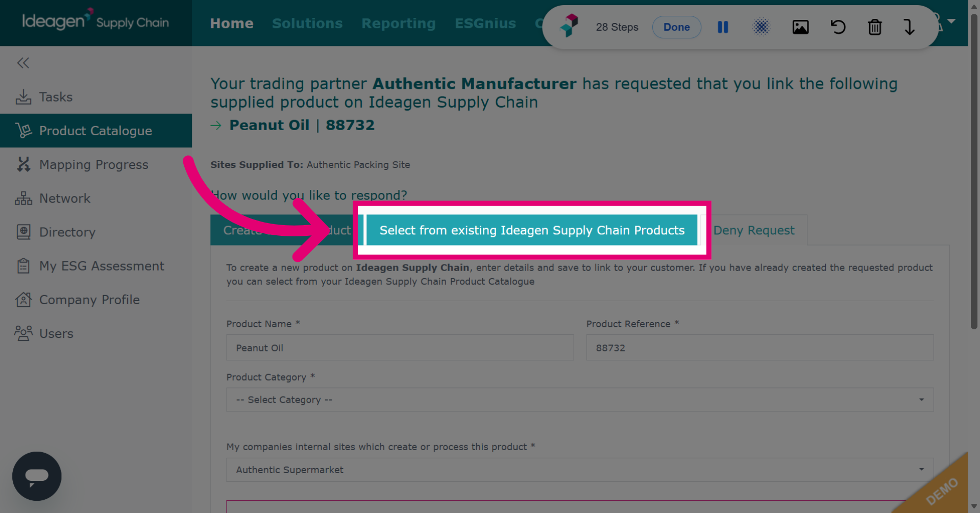Go to Home in top navigation
The width and height of the screenshot is (980, 513).
(232, 23)
